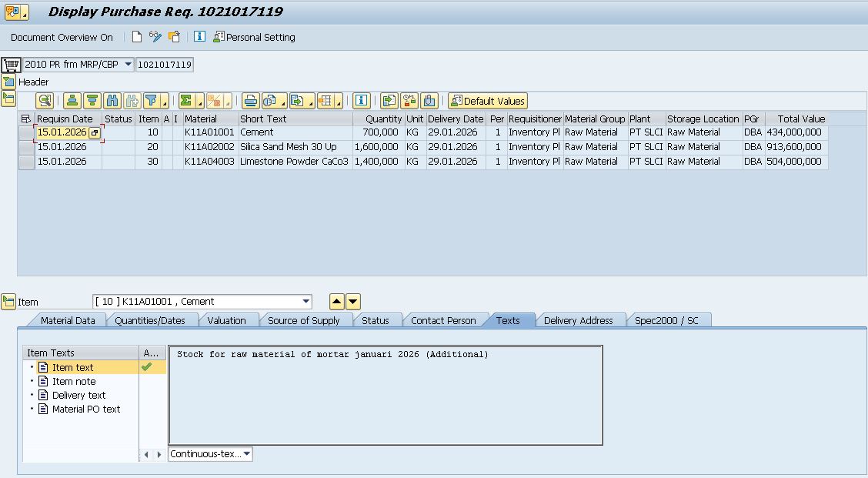This screenshot has height=478, width=868.
Task: Open the document type dropdown 2010 PR frm MRP/CBP
Action: 128,65
